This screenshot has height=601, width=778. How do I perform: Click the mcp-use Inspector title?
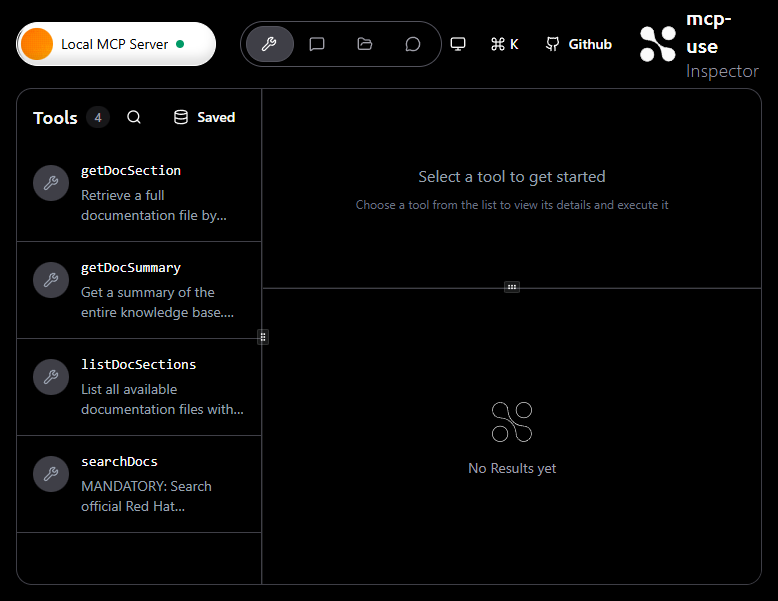coord(722,46)
